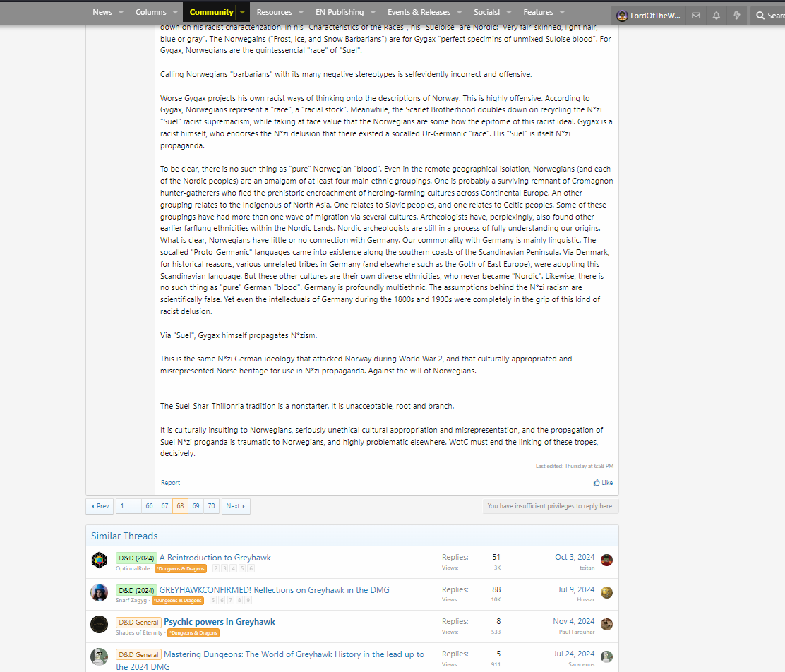Open OptionalRule's avatar in Similar Threads
785x672 pixels.
point(100,560)
